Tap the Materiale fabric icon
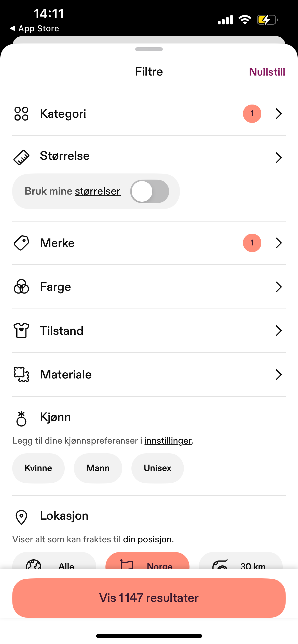The image size is (298, 644). pyautogui.click(x=21, y=374)
